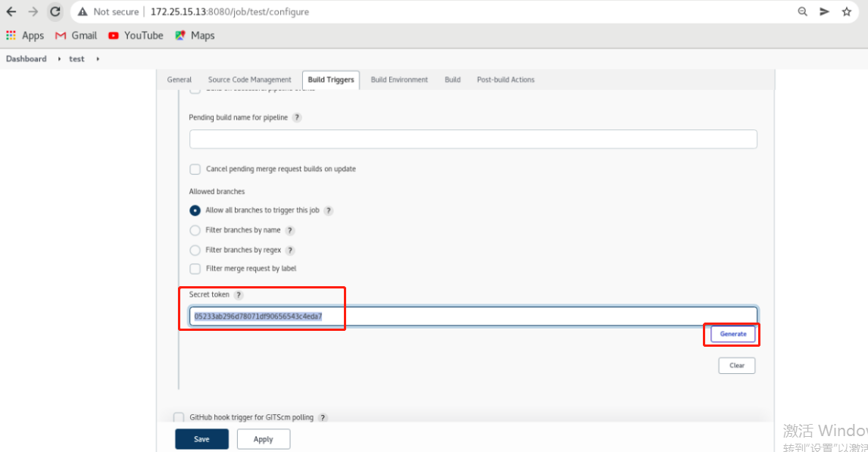Click the send/share page icon

coord(824,11)
